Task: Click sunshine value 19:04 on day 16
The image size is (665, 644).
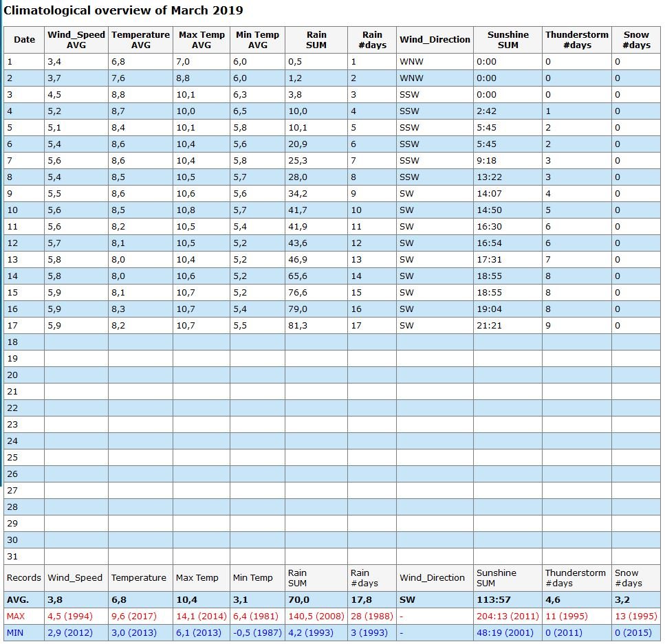Action: (x=489, y=309)
